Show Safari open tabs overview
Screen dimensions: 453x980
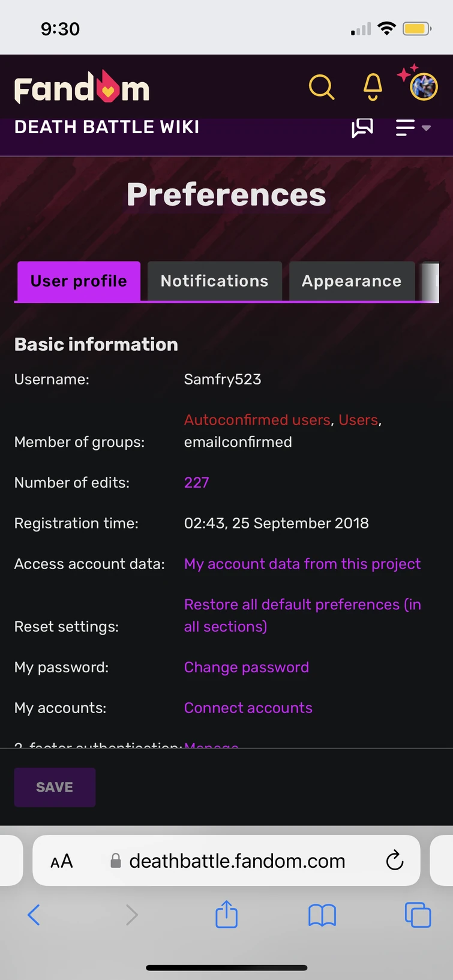click(418, 915)
